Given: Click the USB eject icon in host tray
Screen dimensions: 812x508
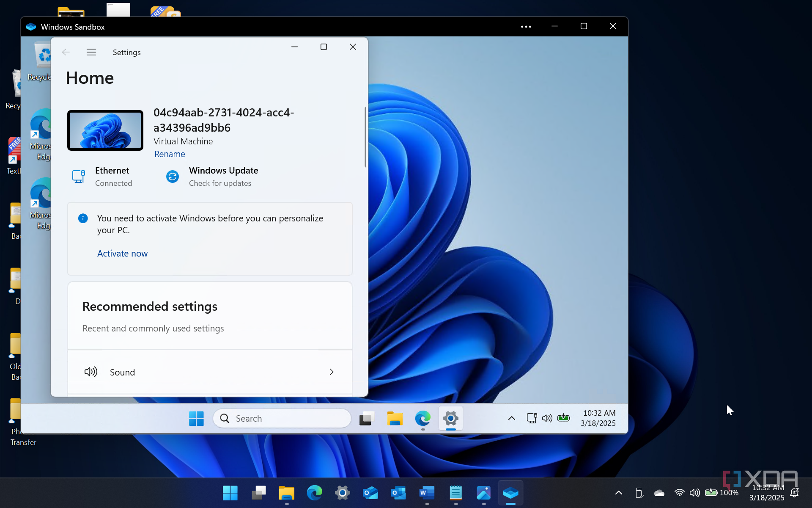Looking at the screenshot, I should 639,493.
